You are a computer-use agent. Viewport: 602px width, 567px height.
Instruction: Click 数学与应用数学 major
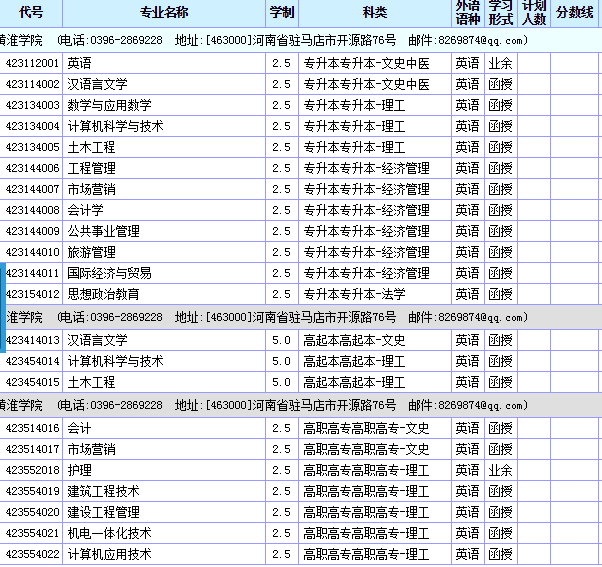pyautogui.click(x=109, y=105)
